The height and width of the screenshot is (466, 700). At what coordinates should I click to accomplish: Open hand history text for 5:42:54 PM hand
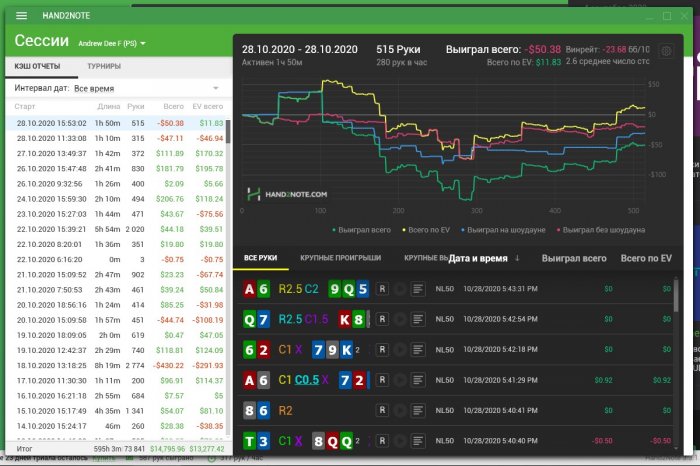[x=418, y=320]
